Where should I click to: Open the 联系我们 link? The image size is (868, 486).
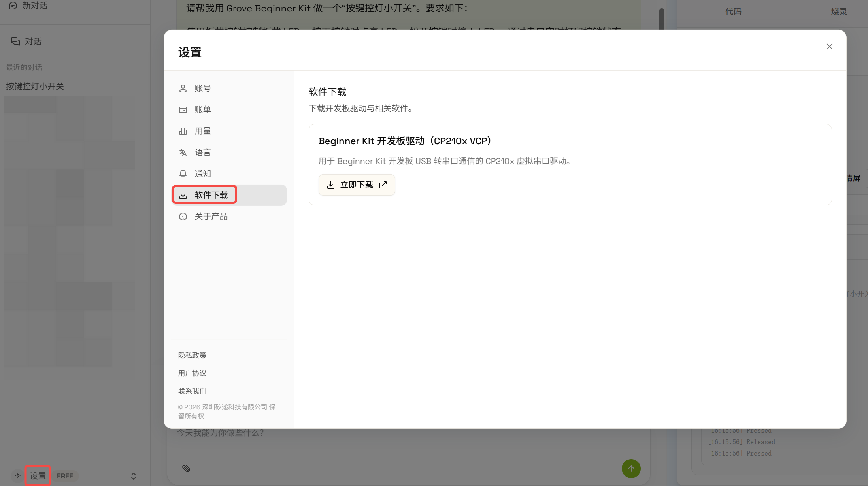pos(192,391)
